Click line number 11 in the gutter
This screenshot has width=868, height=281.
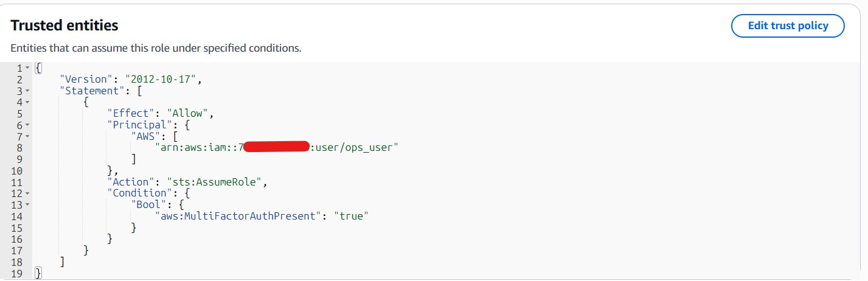coord(16,181)
